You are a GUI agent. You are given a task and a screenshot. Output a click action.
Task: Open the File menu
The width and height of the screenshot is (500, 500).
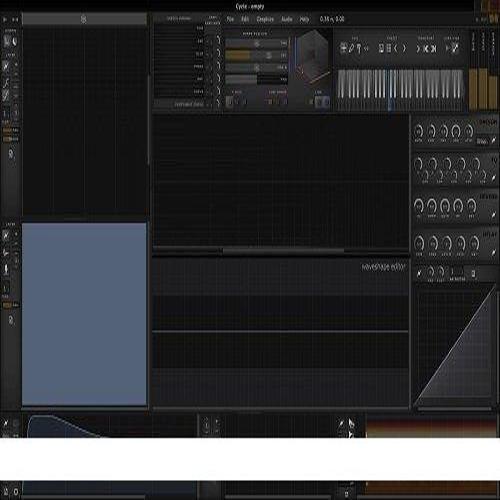pyautogui.click(x=230, y=19)
